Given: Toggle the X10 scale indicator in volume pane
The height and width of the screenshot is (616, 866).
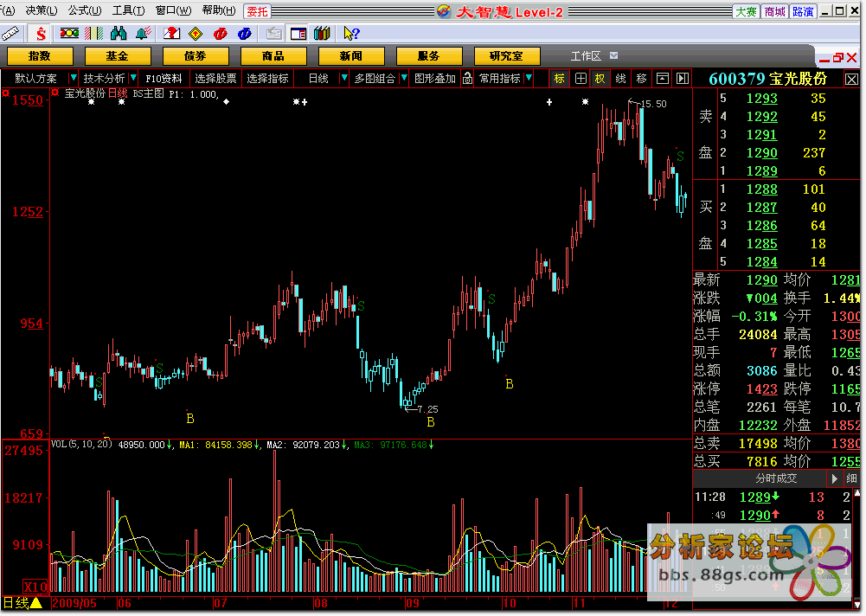Looking at the screenshot, I should [35, 587].
